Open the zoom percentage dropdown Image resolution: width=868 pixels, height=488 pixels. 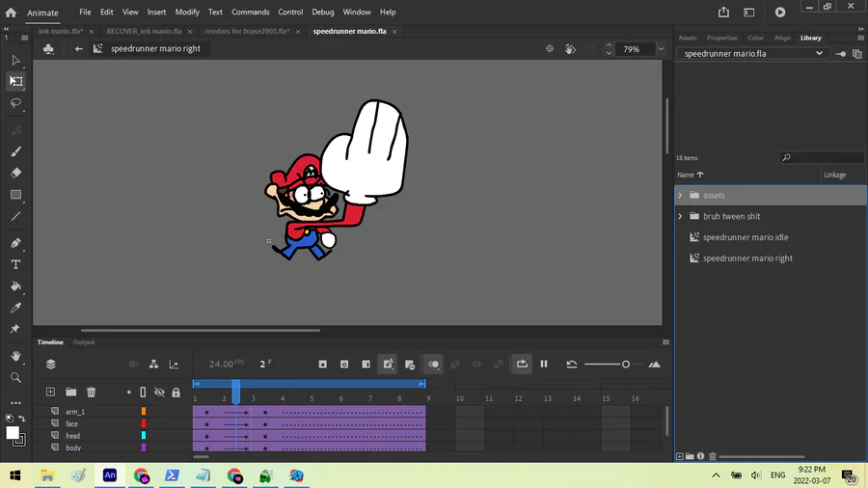(x=661, y=49)
